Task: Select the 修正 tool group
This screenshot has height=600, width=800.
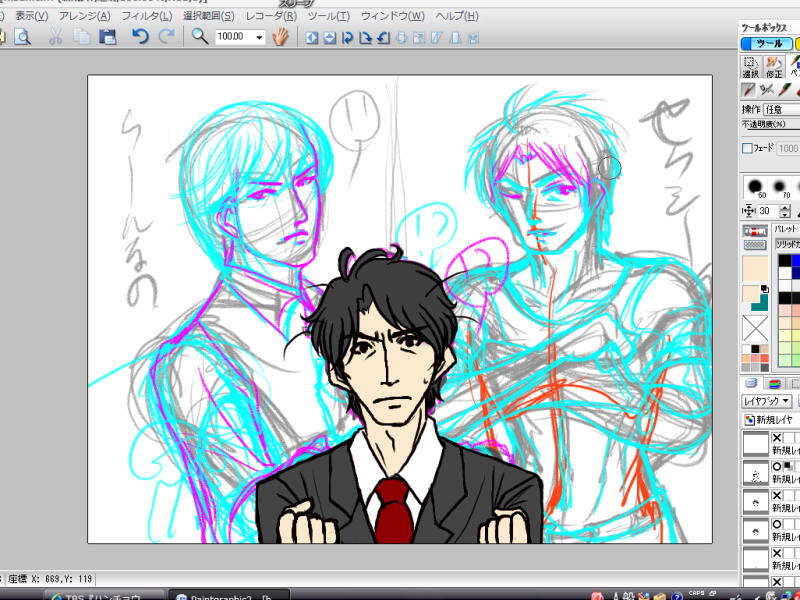Action: pyautogui.click(x=774, y=67)
